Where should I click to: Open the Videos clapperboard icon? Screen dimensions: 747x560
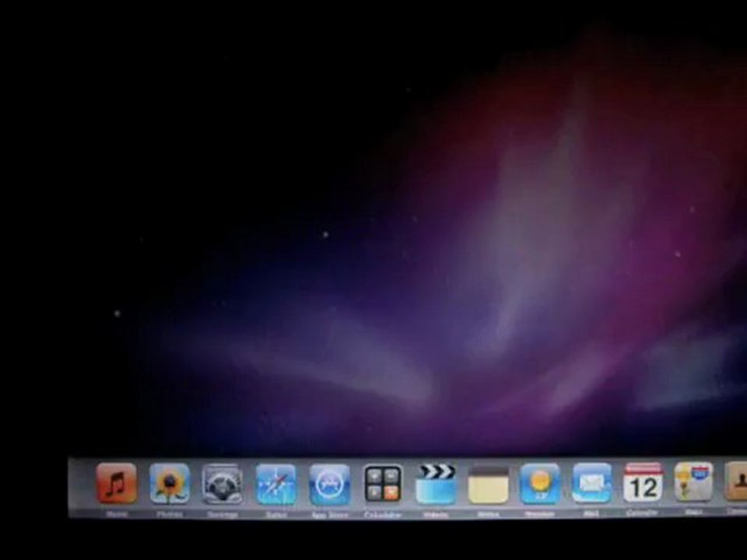[436, 485]
